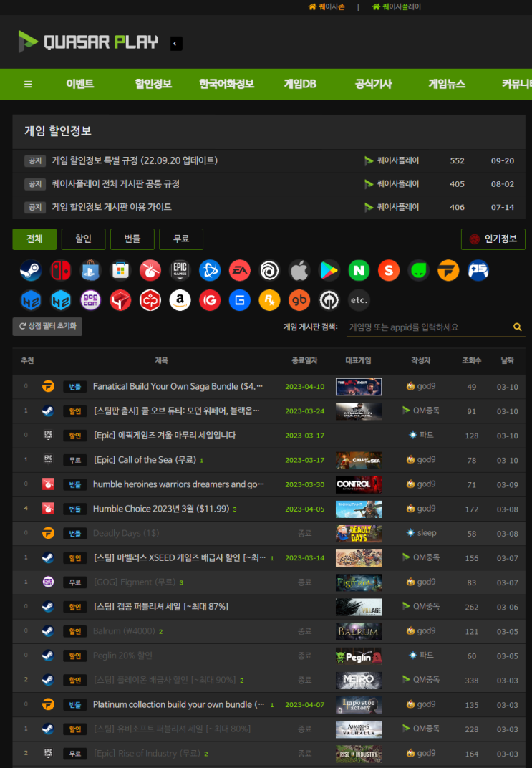
Task: Open author sleep's profile
Action: pos(422,533)
